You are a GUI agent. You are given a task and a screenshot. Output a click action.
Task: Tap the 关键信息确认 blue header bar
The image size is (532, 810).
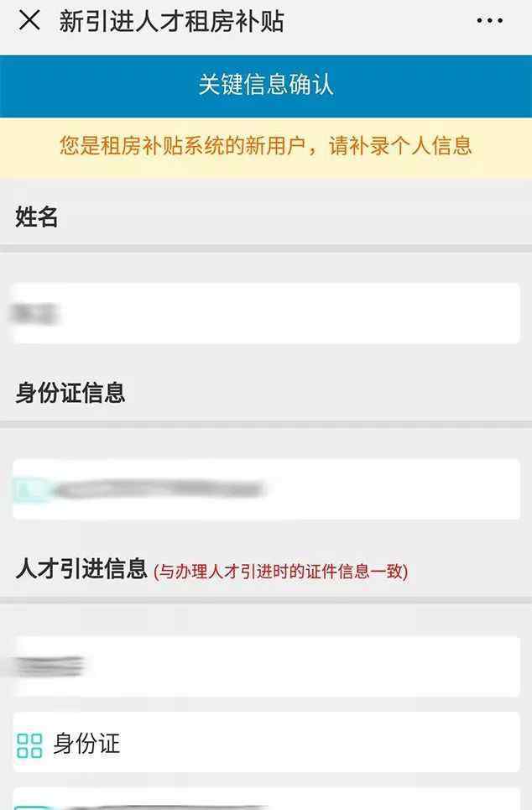(266, 86)
